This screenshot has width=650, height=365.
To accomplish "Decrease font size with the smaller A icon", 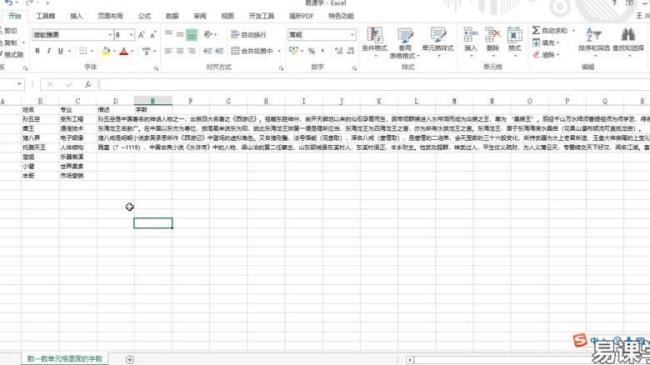I will (x=153, y=35).
